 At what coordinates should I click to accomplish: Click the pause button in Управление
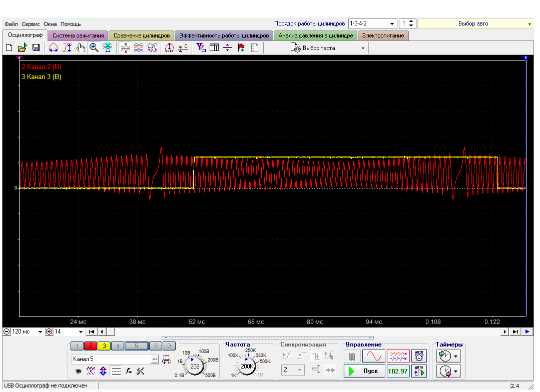click(x=352, y=356)
